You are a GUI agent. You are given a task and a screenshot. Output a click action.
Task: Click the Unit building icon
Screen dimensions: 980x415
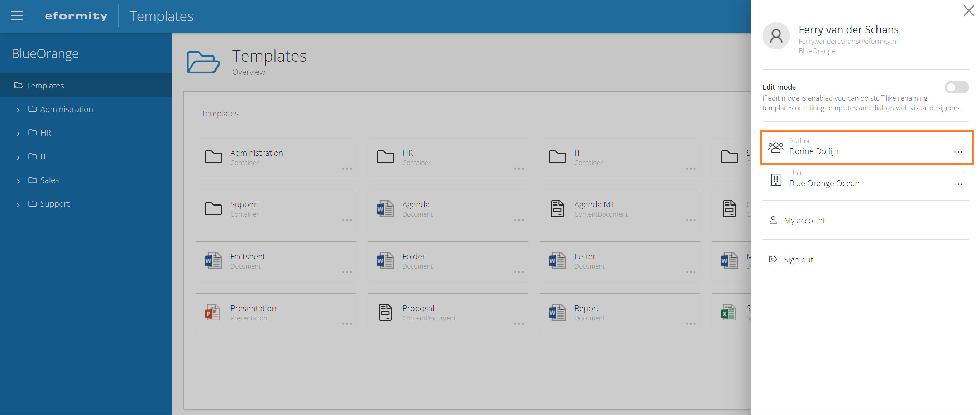775,180
